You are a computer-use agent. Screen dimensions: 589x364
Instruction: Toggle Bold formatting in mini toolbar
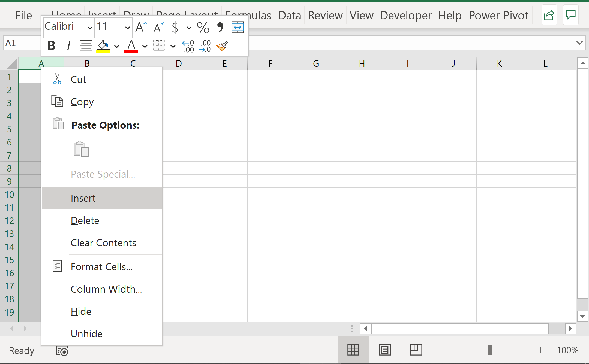click(51, 46)
